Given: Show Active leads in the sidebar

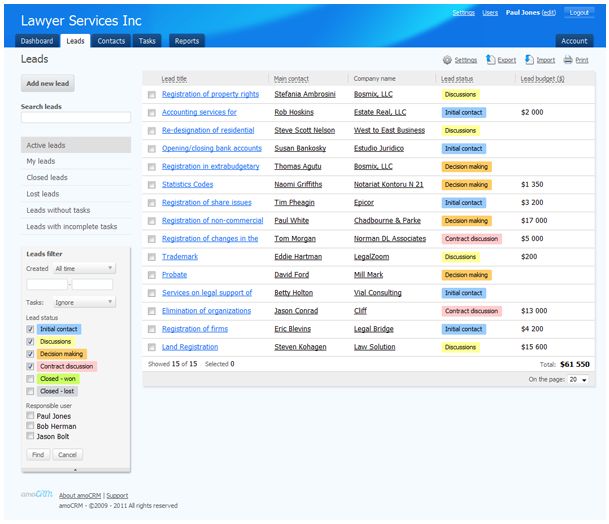Looking at the screenshot, I should [76, 145].
